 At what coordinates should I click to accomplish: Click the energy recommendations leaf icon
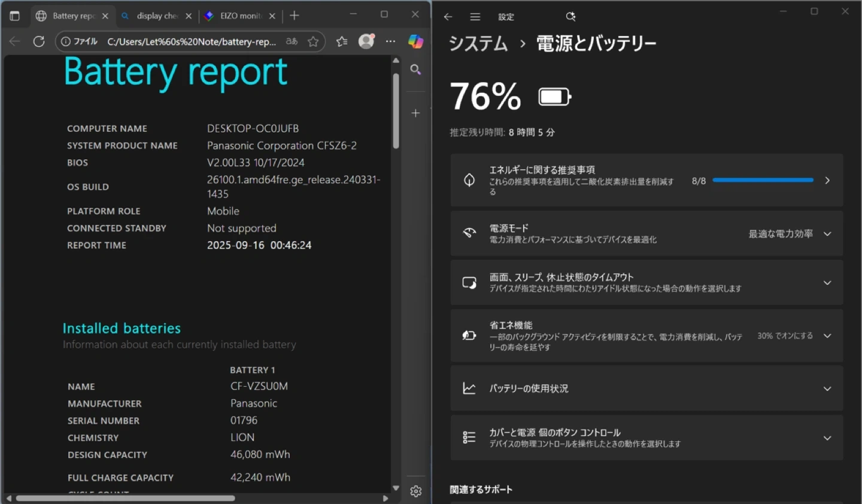(x=469, y=180)
